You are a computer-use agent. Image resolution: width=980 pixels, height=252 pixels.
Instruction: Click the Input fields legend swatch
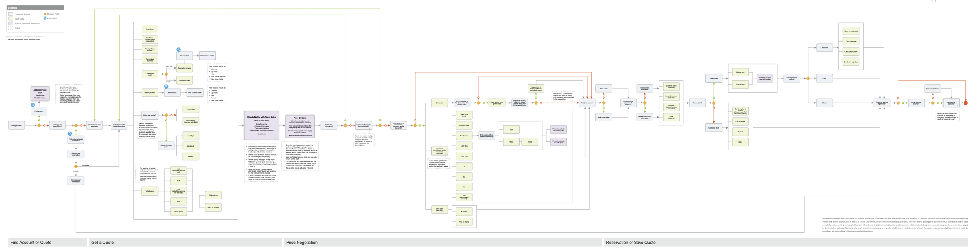click(x=11, y=19)
